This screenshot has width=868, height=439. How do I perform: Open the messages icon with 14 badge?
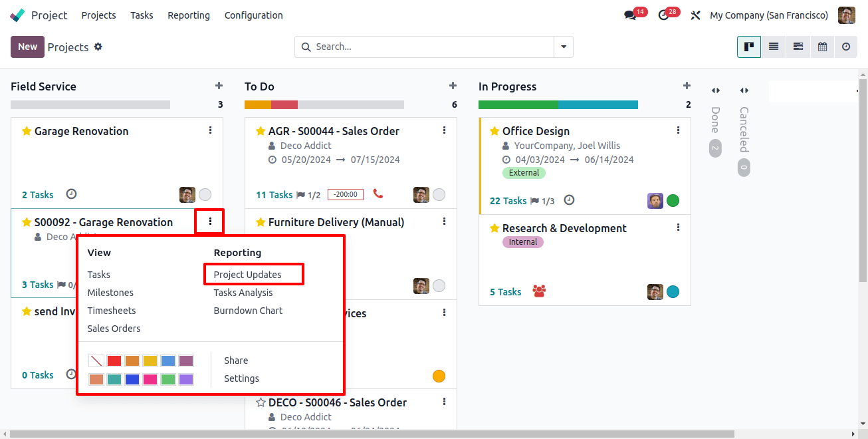[630, 15]
